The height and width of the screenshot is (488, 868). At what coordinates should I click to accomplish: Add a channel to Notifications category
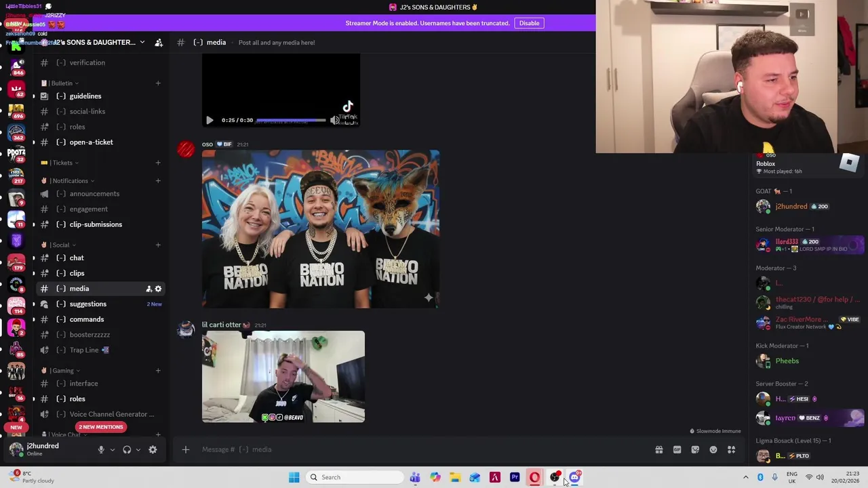click(x=158, y=181)
